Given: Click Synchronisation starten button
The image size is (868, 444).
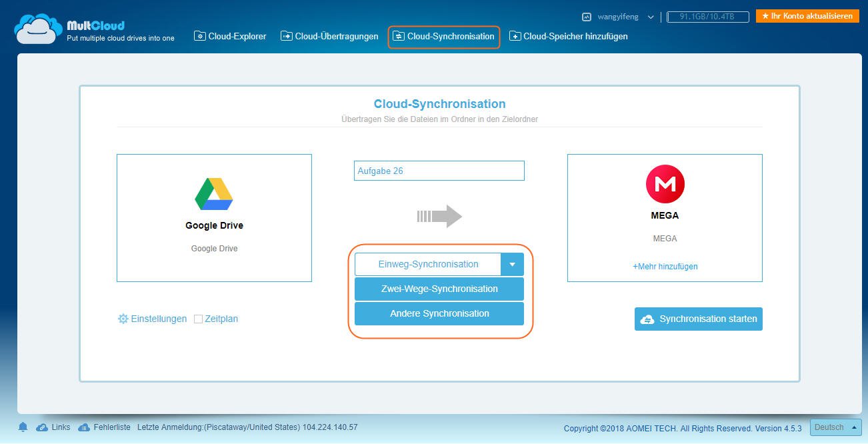Looking at the screenshot, I should tap(698, 319).
